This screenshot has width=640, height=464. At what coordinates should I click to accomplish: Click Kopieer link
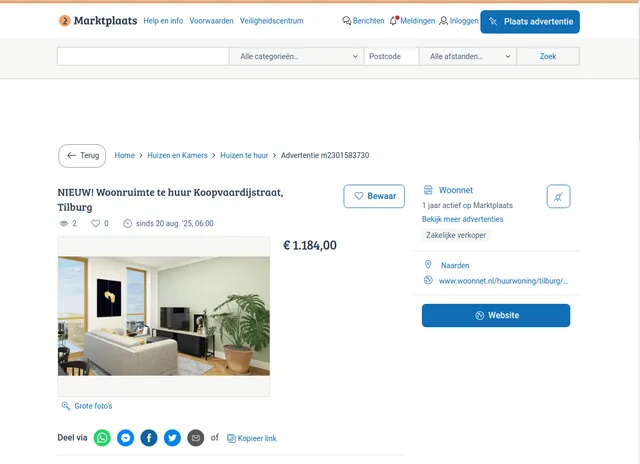coord(252,438)
